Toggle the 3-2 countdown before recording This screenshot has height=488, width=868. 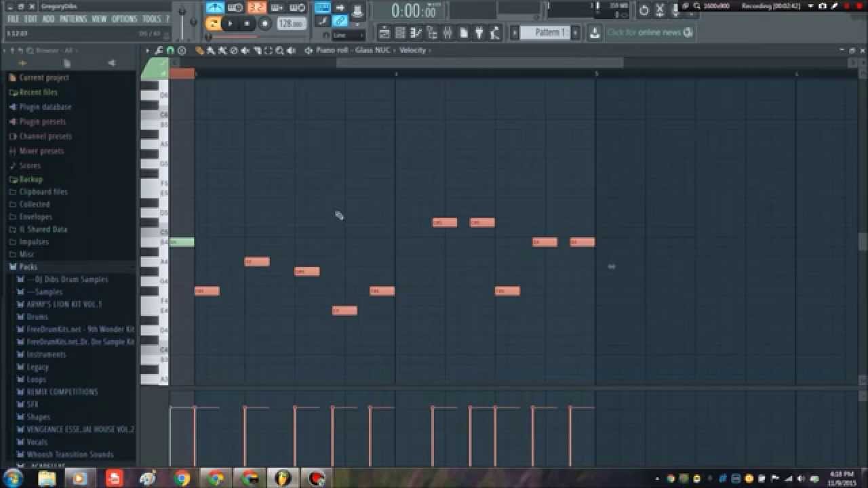[x=257, y=7]
